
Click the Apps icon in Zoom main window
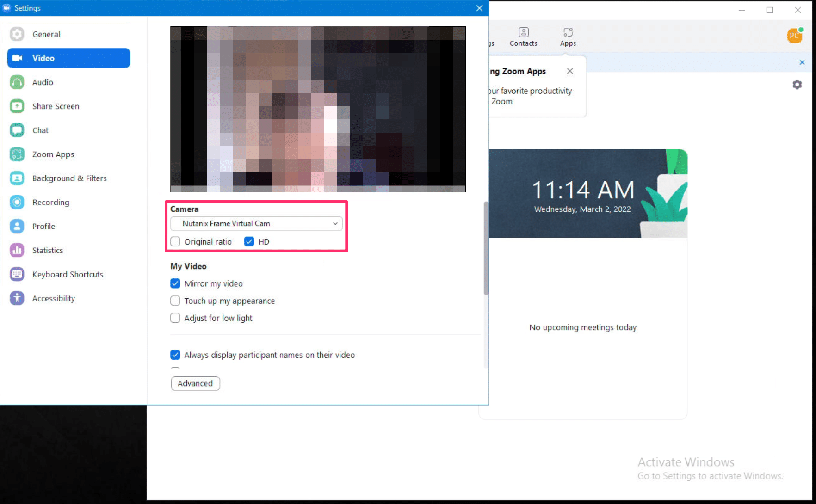568,32
